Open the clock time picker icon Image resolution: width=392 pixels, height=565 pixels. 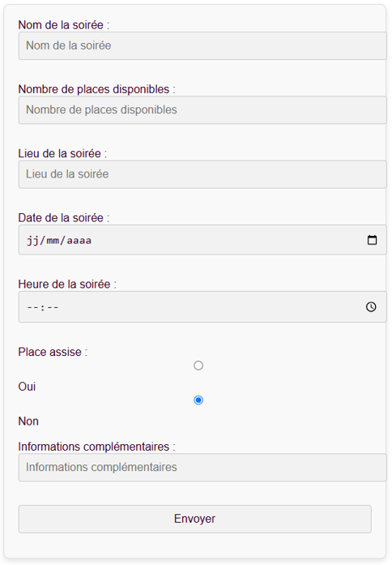(x=371, y=306)
